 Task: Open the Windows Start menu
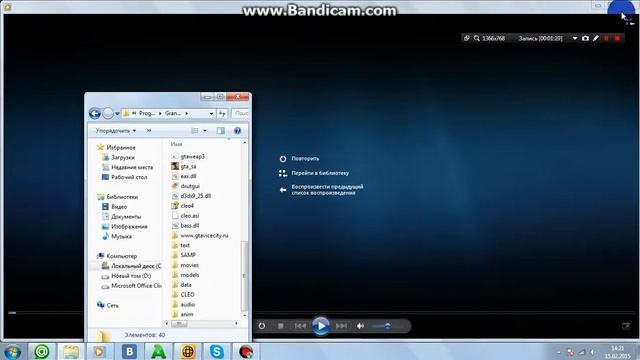[12, 351]
